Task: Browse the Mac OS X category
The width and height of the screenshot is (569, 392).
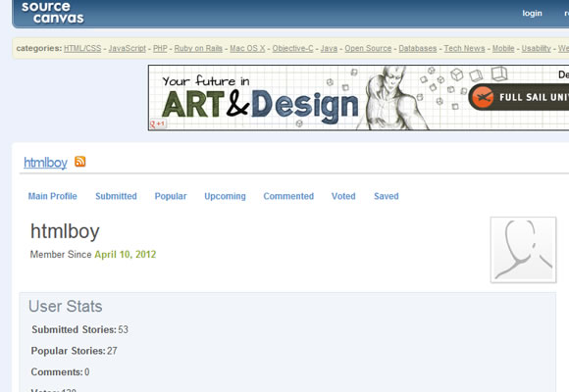Action: point(247,48)
